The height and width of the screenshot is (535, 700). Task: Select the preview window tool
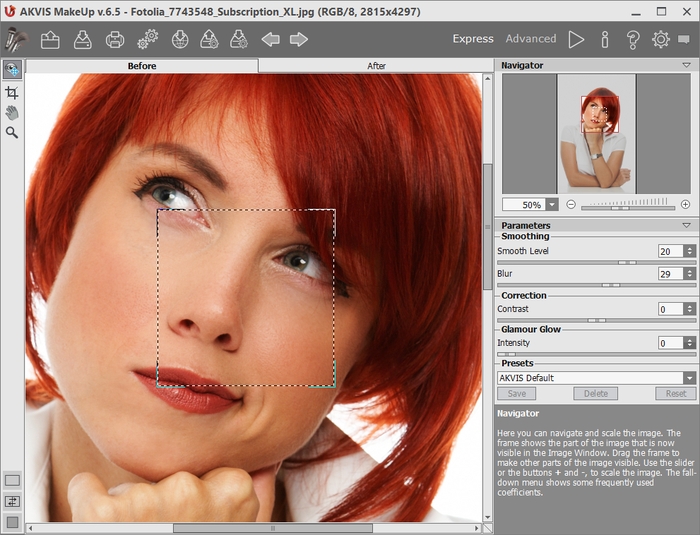(x=12, y=70)
